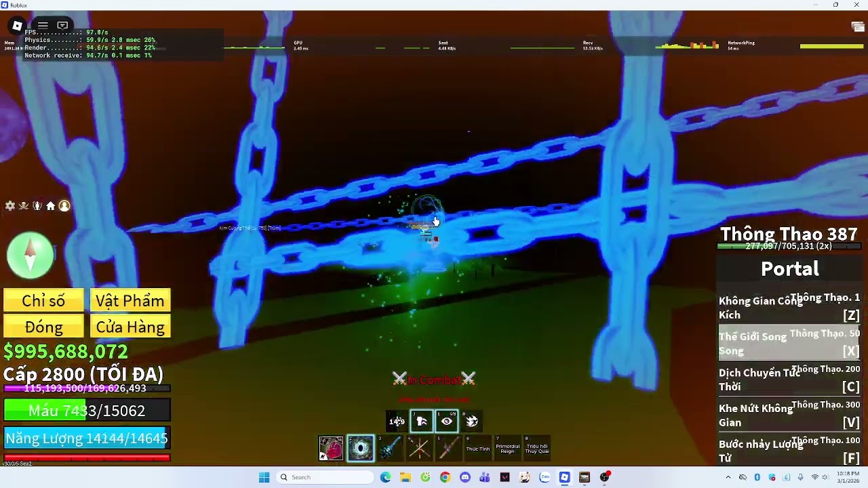Image resolution: width=868 pixels, height=488 pixels.
Task: Click the NetworkPing graph label
Action: tap(741, 43)
